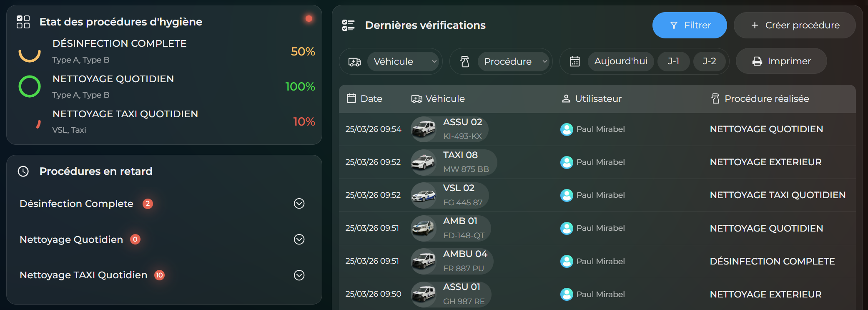Click NETTOYAGE TAXI QUOTIDIEN in VSL 02 row
The image size is (868, 310).
pyautogui.click(x=778, y=195)
